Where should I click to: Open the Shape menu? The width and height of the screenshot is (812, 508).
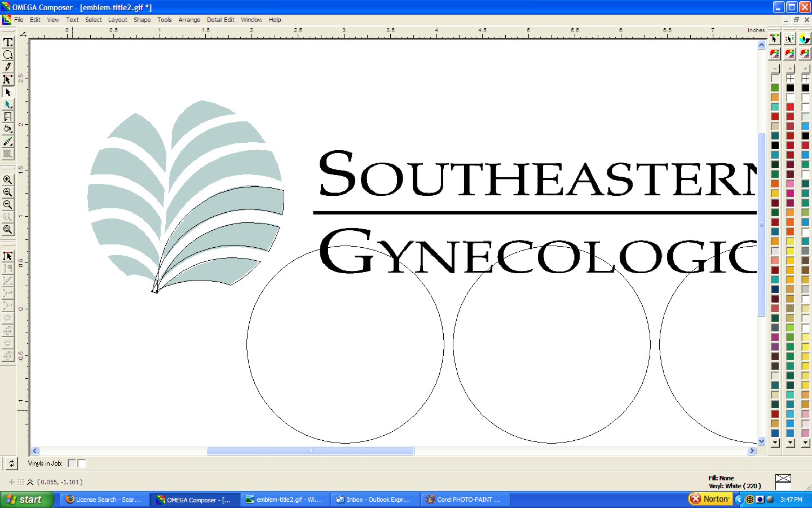[142, 20]
